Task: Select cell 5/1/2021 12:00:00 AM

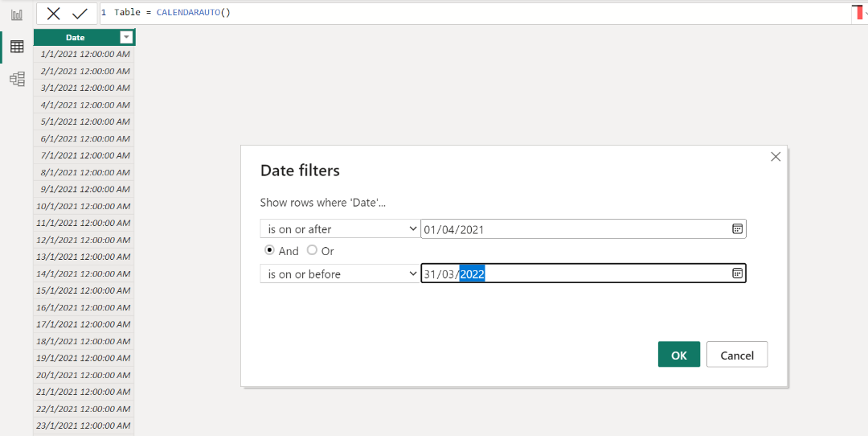Action: point(84,121)
